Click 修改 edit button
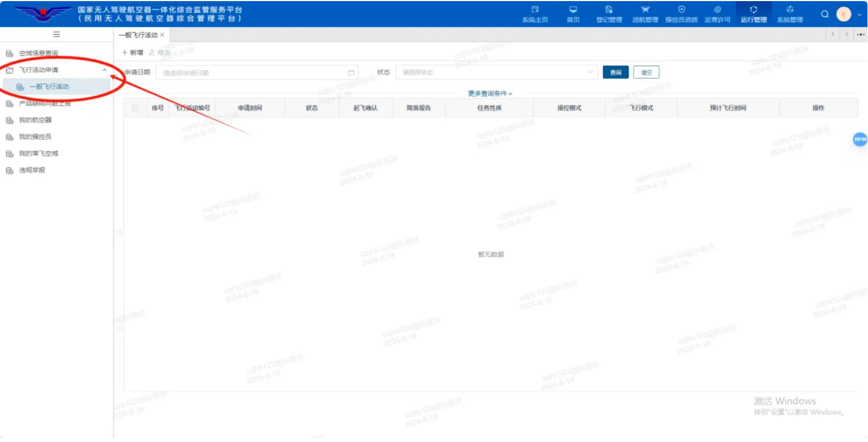This screenshot has width=868, height=442. click(x=160, y=53)
